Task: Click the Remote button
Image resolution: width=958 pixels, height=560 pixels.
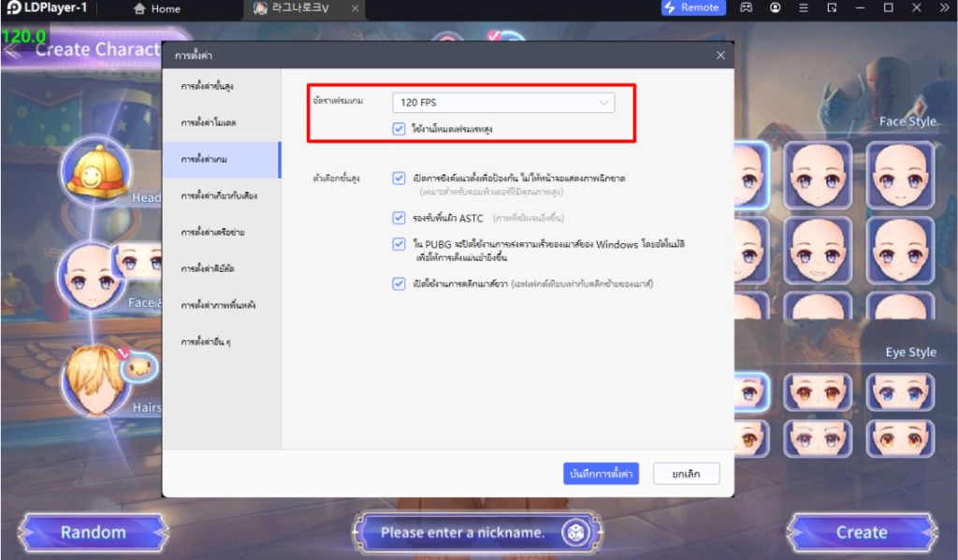Action: tap(693, 7)
